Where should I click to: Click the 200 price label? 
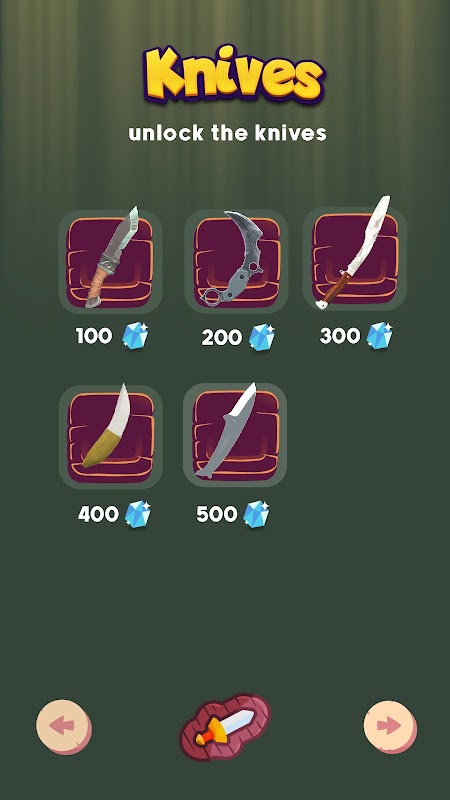[221, 337]
